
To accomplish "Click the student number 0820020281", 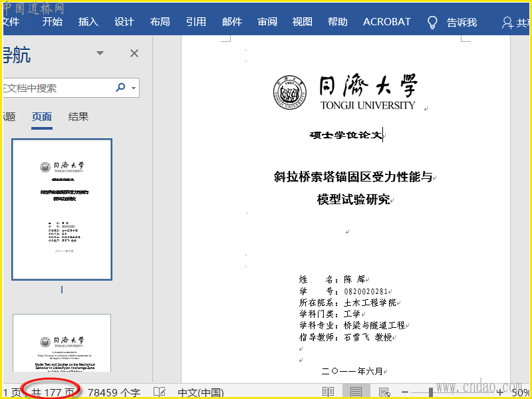I will click(366, 291).
